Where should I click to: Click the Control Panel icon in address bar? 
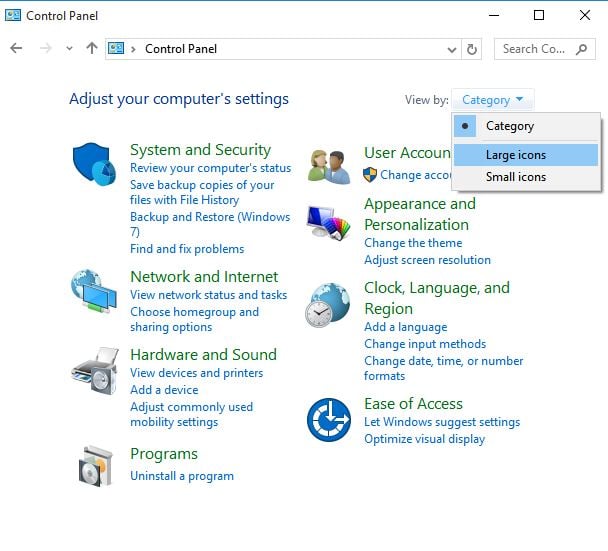(116, 48)
